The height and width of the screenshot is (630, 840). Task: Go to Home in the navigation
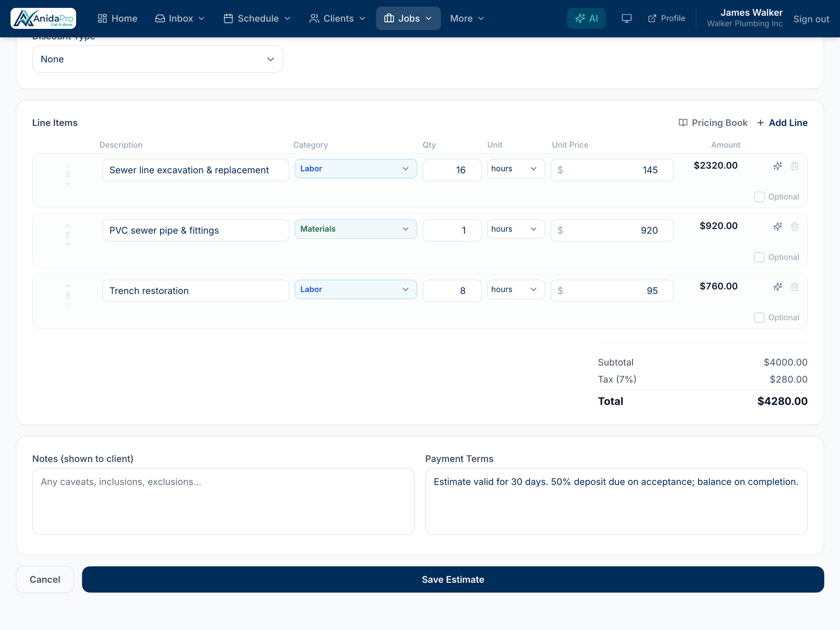pos(117,18)
